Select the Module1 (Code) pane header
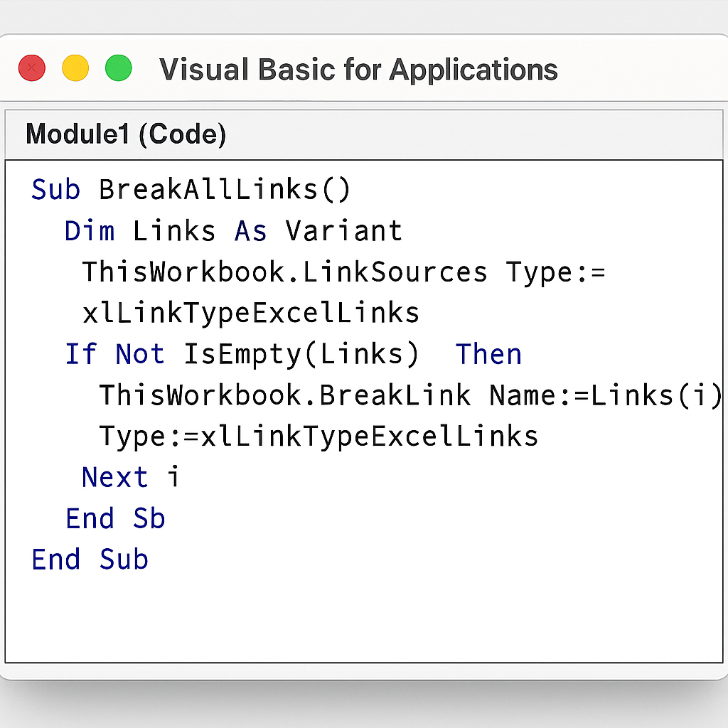The height and width of the screenshot is (728, 728). [x=126, y=134]
